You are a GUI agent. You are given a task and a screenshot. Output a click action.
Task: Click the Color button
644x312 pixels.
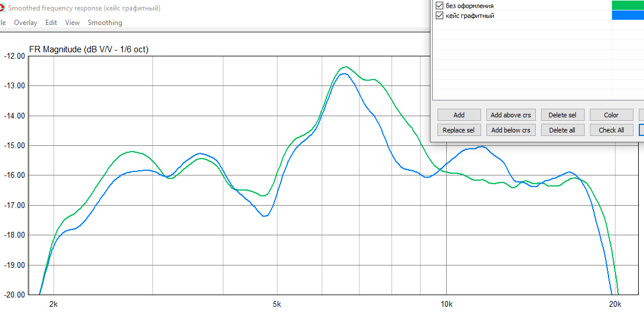click(611, 115)
